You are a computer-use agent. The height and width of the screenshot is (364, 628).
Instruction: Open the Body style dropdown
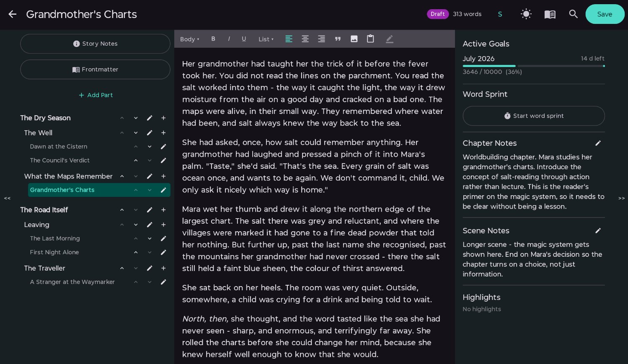point(189,39)
